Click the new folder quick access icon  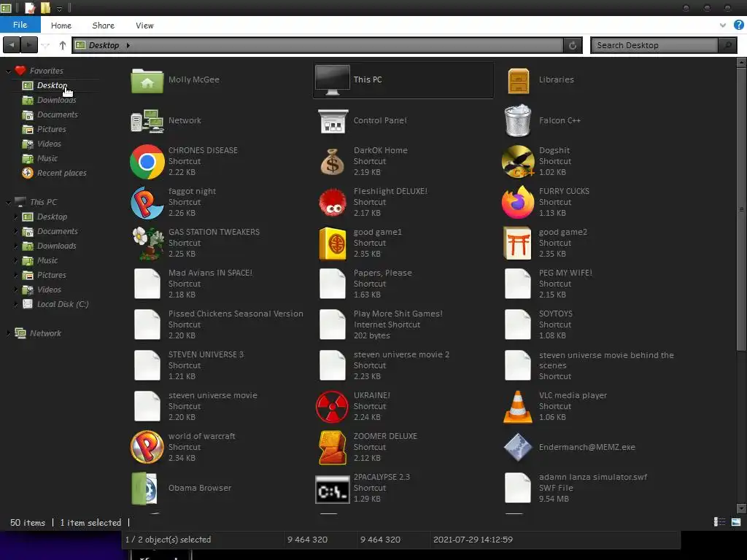[45, 8]
